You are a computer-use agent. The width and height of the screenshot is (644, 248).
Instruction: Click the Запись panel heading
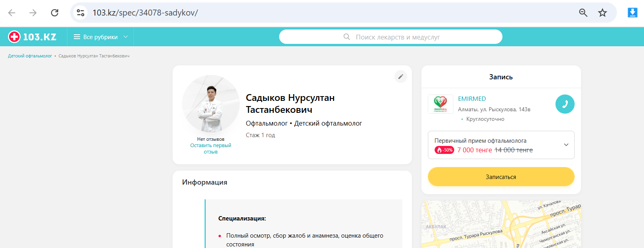point(501,77)
